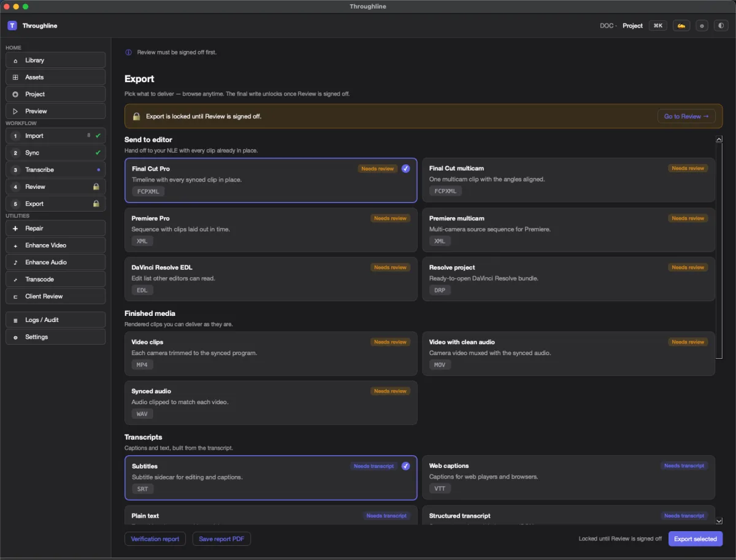The image size is (736, 560).
Task: Open the Import workflow step
Action: pos(56,136)
